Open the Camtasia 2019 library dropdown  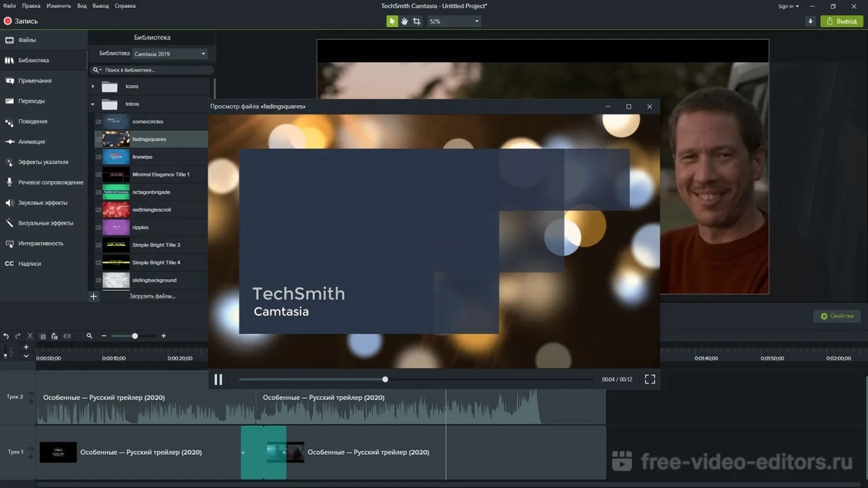coord(170,54)
